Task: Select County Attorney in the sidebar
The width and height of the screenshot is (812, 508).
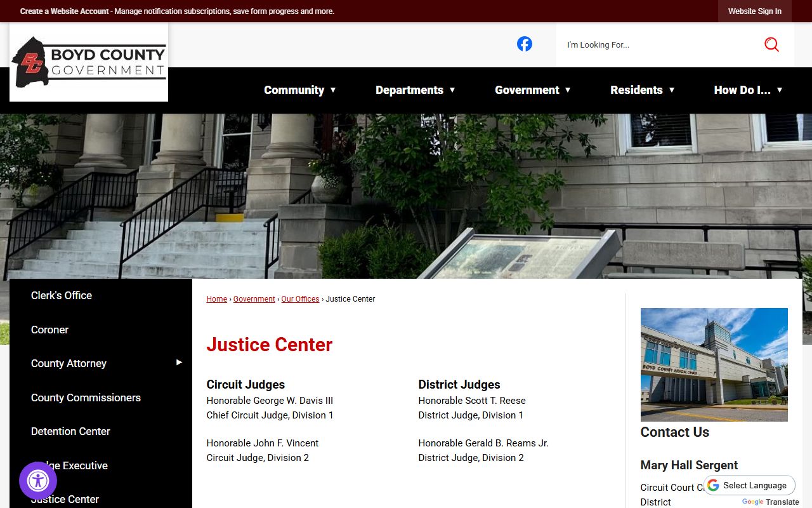Action: (69, 363)
